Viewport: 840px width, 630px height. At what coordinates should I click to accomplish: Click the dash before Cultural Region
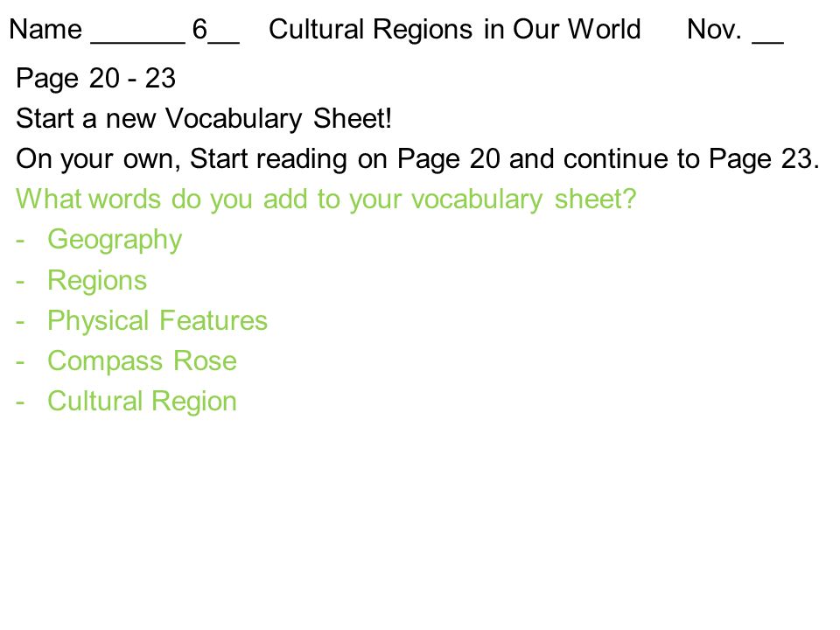pyautogui.click(x=20, y=402)
